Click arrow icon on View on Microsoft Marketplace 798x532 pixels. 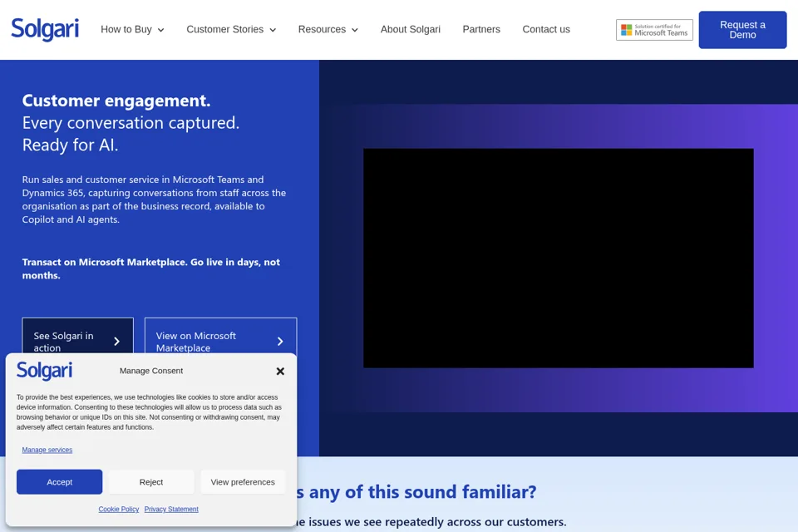click(280, 342)
